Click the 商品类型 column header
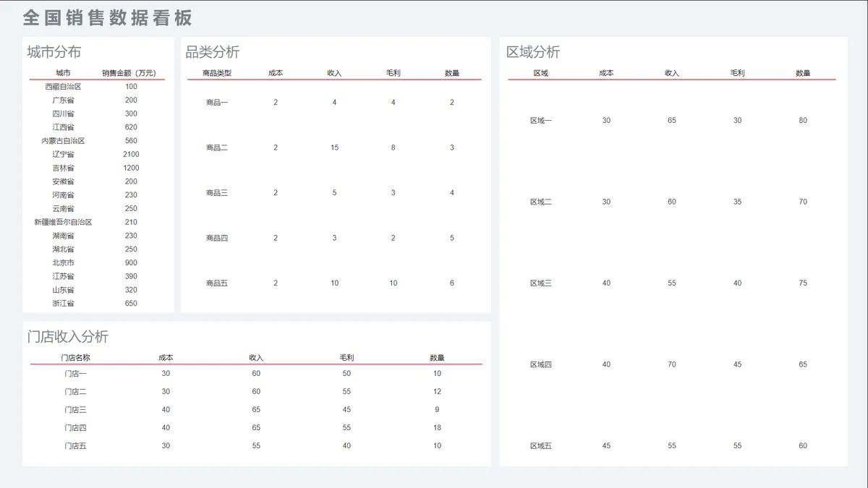 pos(217,73)
